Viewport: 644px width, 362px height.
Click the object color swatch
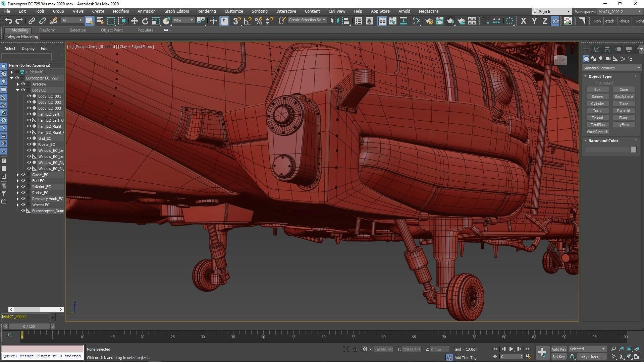pos(633,149)
